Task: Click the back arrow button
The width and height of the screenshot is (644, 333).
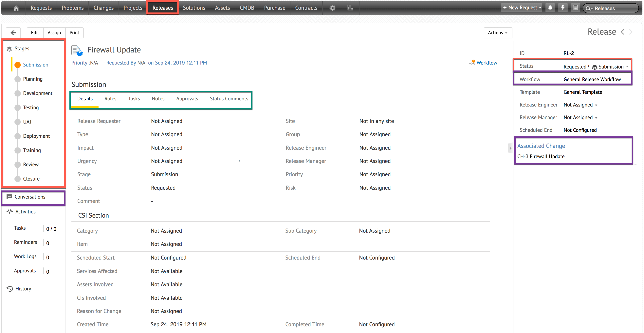Action: [13, 32]
